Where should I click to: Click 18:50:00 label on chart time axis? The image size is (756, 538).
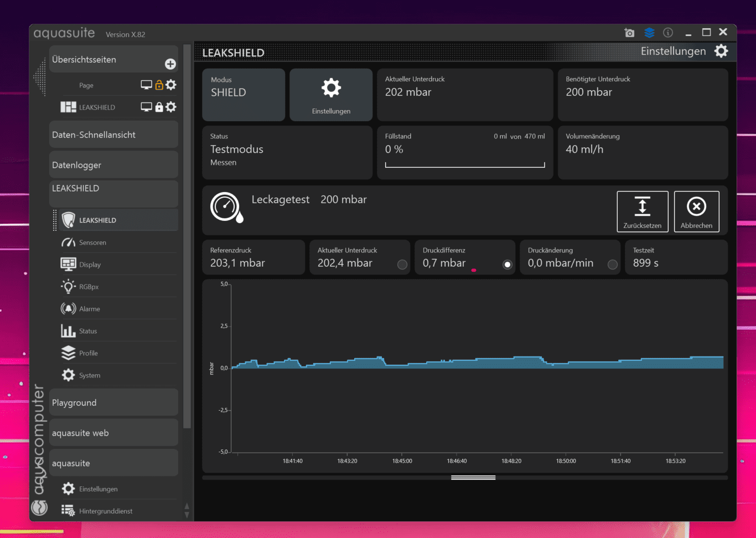tap(566, 461)
